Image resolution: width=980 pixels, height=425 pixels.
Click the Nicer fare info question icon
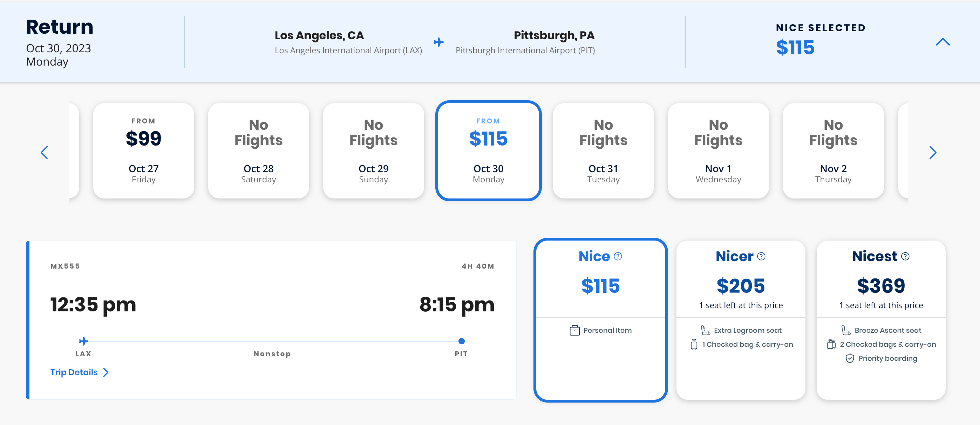pyautogui.click(x=761, y=256)
